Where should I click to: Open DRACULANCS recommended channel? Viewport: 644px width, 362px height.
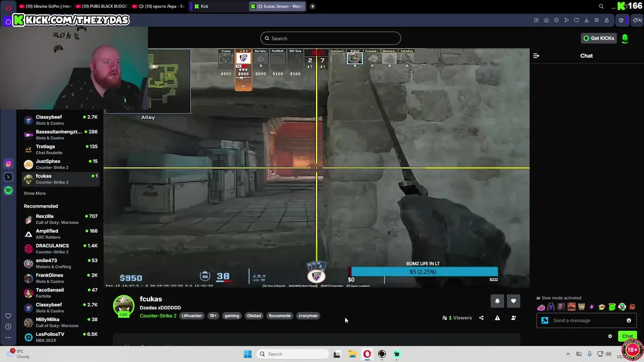point(60,248)
